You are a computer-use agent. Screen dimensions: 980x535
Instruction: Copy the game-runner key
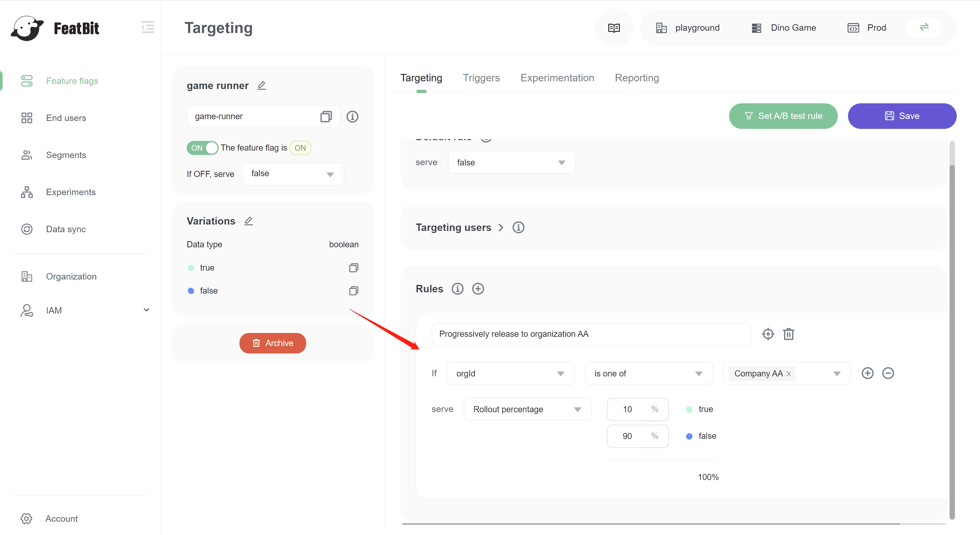click(326, 116)
